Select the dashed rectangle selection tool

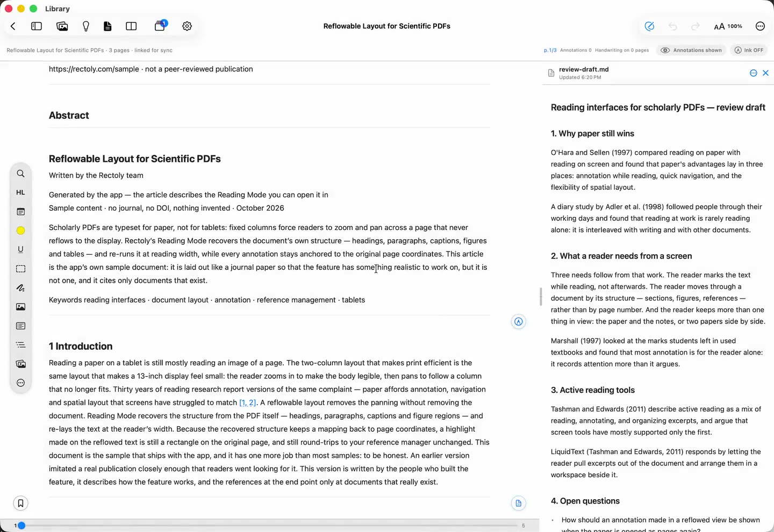coord(20,269)
